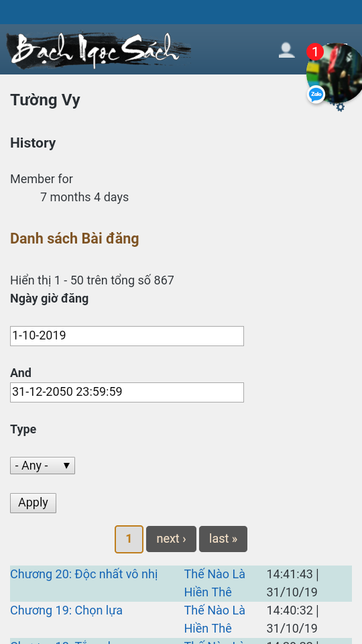Open Thế Nào Là Hiền Thê beside Chương 20

coord(215,583)
